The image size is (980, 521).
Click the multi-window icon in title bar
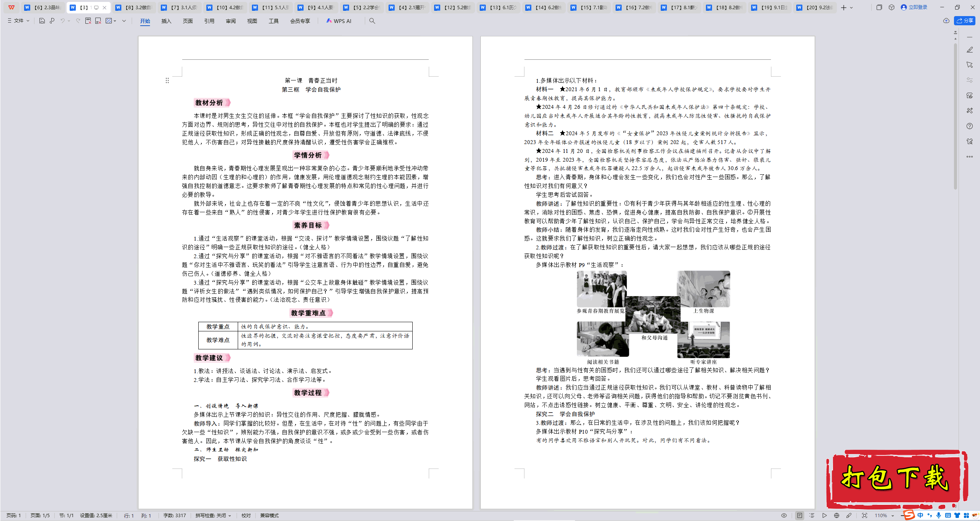(x=879, y=7)
